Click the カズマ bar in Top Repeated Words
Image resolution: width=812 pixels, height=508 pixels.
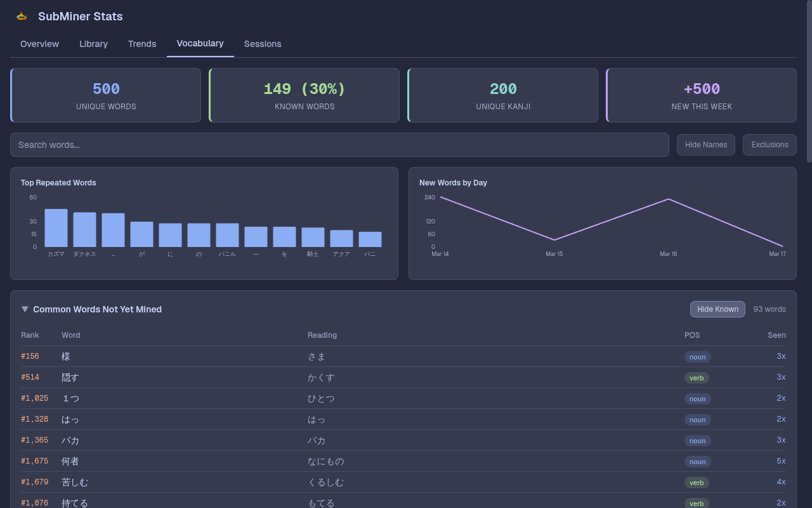click(56, 228)
